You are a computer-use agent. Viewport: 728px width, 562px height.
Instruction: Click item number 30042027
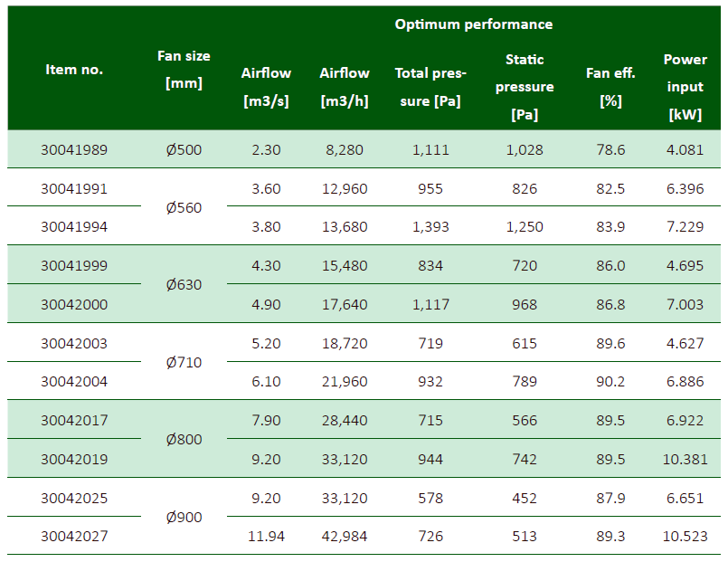(74, 537)
